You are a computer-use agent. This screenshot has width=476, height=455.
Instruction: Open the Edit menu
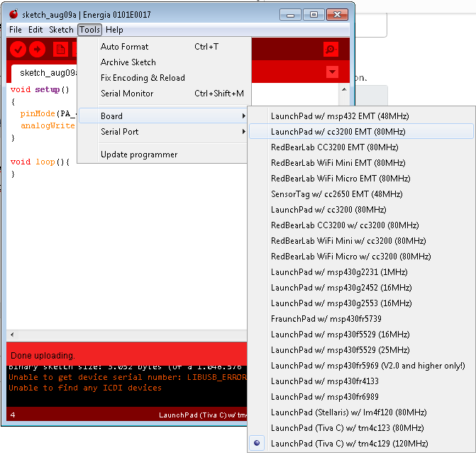35,30
